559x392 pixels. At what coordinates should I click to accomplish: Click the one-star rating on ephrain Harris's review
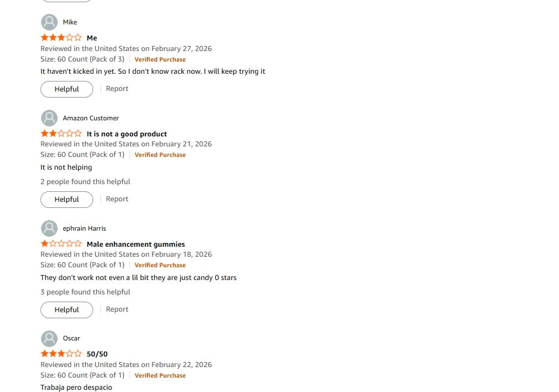click(61, 244)
